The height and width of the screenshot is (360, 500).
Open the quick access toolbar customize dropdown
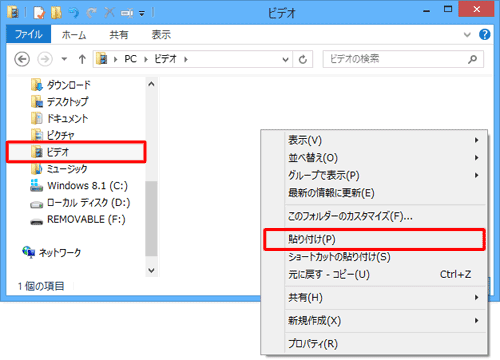[142, 14]
